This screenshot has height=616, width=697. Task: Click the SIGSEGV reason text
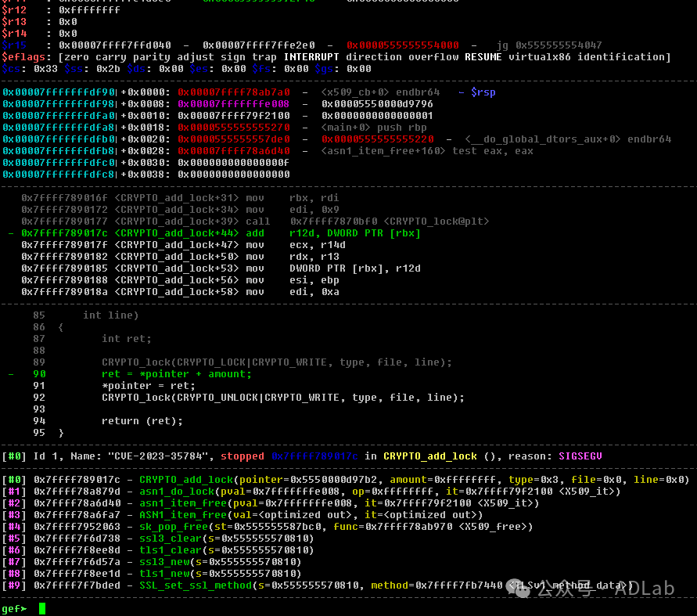point(580,456)
